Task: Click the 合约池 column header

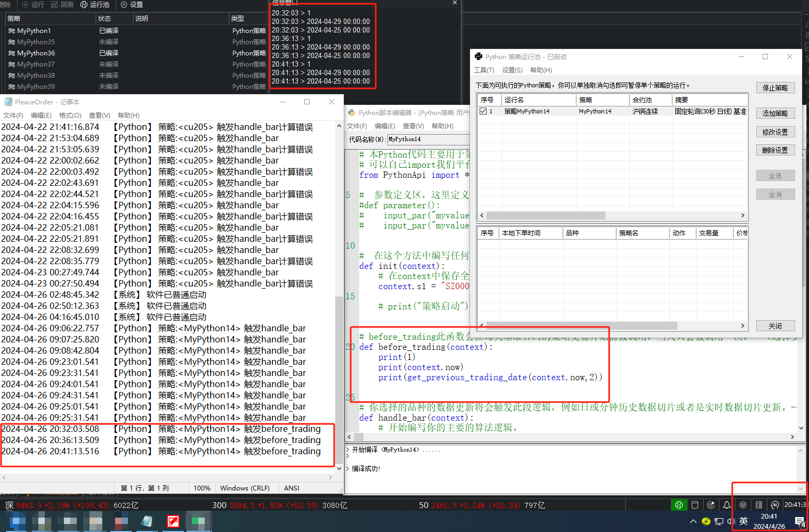Action: [x=651, y=100]
